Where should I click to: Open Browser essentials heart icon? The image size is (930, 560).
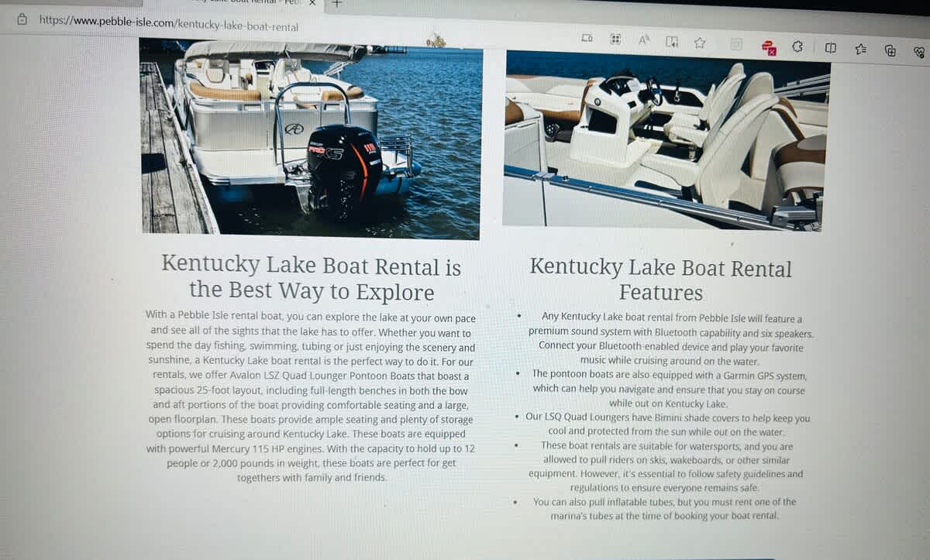(919, 53)
